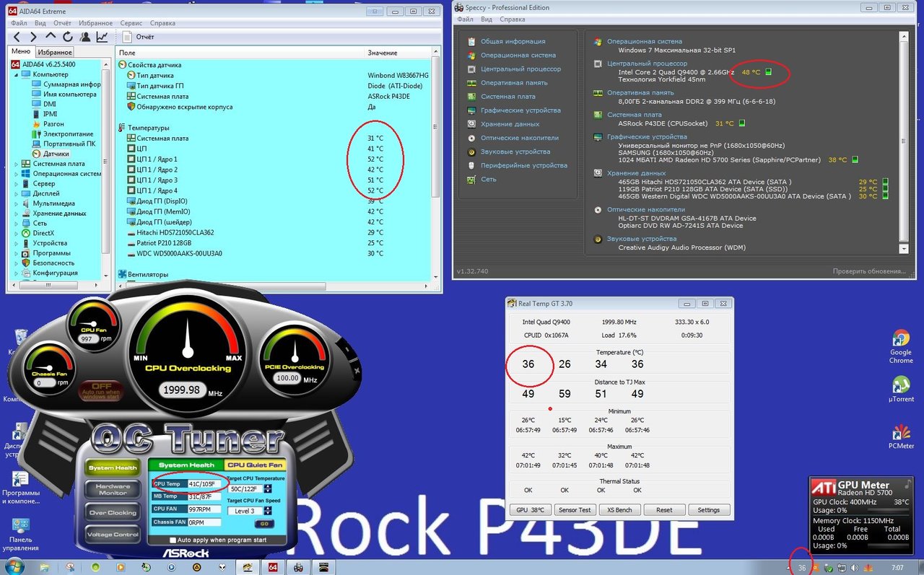
Task: Expand the Мультимедиа tree node
Action: (x=17, y=203)
